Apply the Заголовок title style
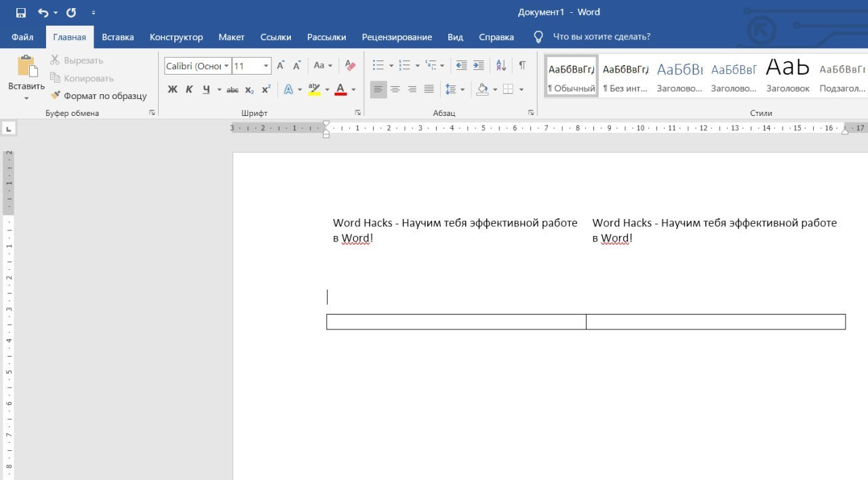This screenshot has height=480, width=868. [788, 75]
